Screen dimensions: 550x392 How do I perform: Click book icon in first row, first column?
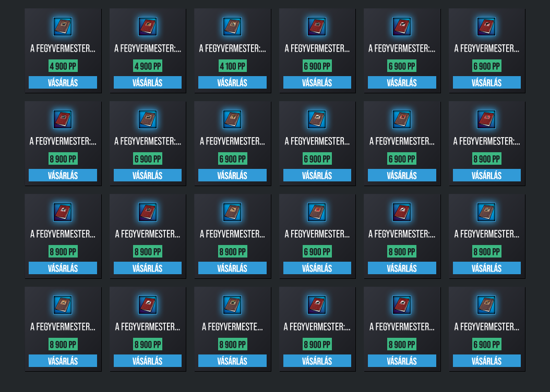(x=63, y=27)
